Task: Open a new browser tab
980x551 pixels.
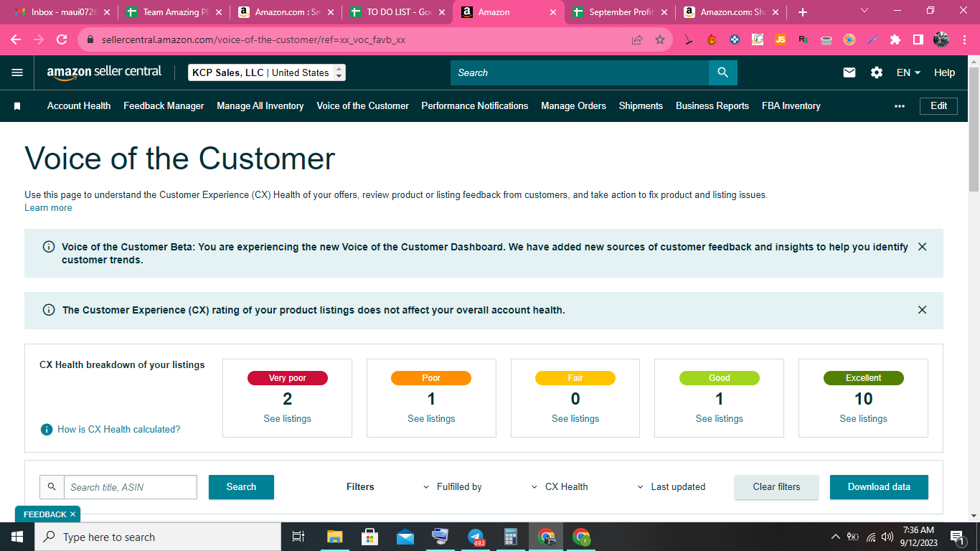Action: pyautogui.click(x=803, y=12)
